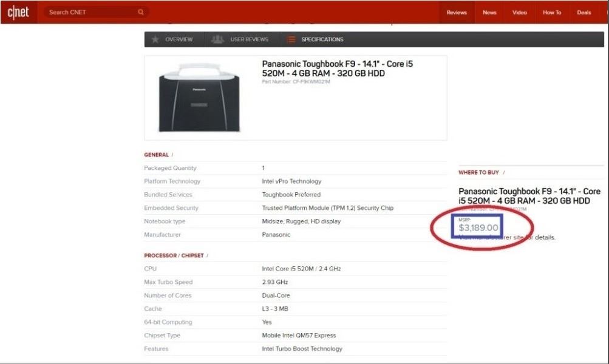The width and height of the screenshot is (609, 364).
Task: Click the $3,189.00 MSRP price
Action: [x=478, y=228]
